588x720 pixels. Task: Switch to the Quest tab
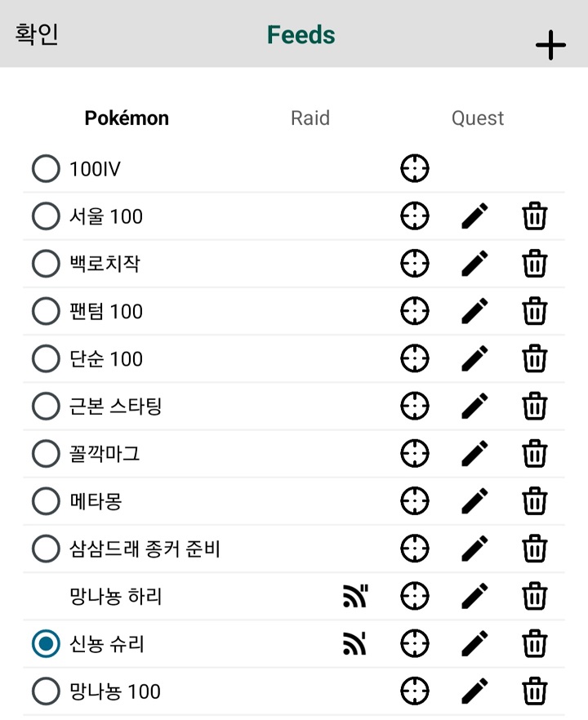478,118
